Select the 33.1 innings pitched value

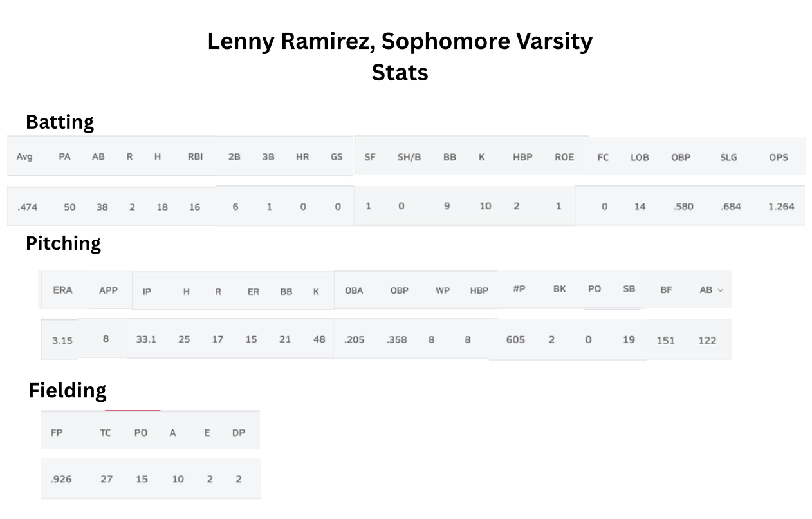tap(146, 339)
